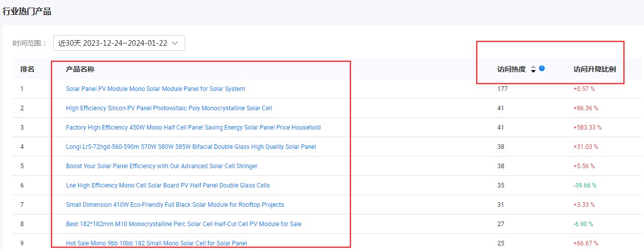Click the 访问热度 column header text
This screenshot has height=250, width=644.
(512, 69)
